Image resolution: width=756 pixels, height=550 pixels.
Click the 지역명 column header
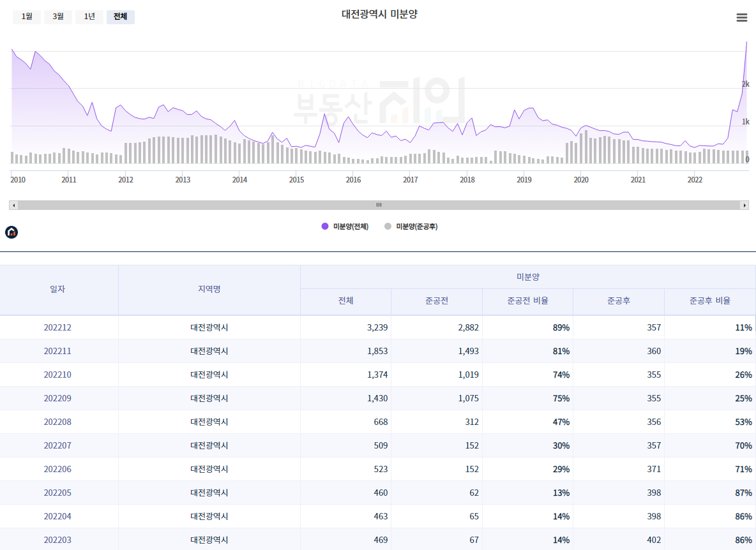point(209,289)
